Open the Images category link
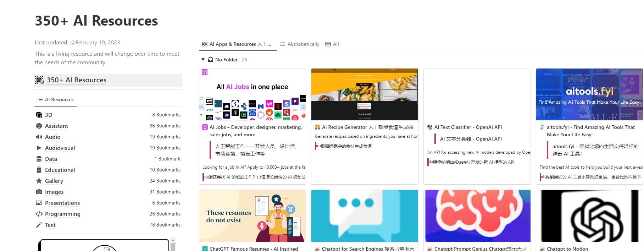The height and width of the screenshot is (251, 644). (54, 192)
